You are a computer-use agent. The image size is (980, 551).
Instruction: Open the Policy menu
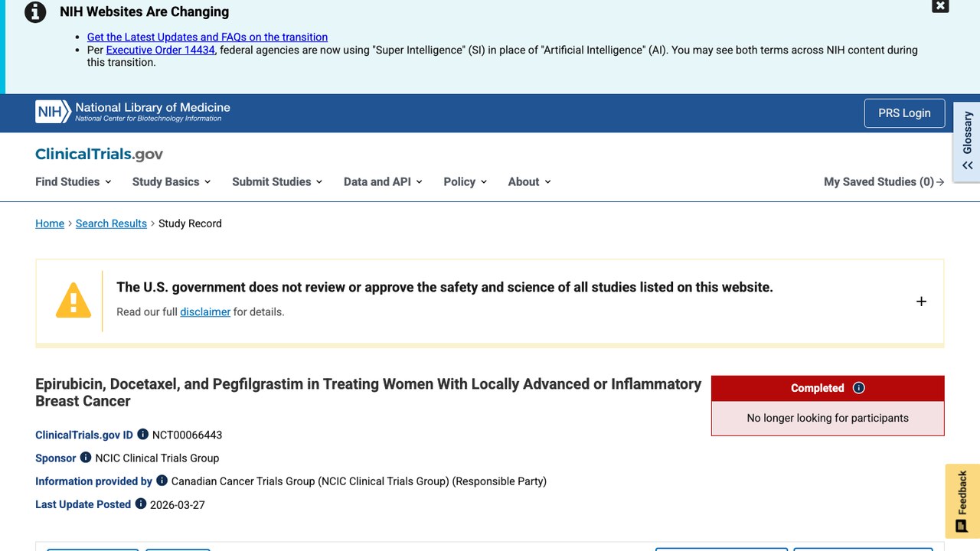tap(465, 181)
